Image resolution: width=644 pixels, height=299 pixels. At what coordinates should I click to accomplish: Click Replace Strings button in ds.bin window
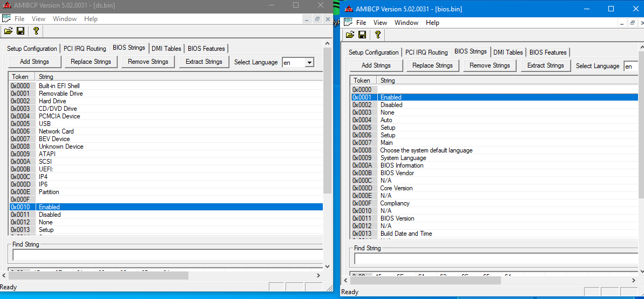point(91,62)
